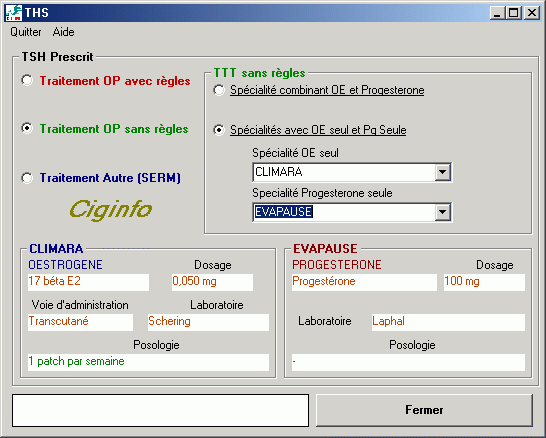Screen dimensions: 546x438
Task: Expand the Progesterone seule dropdown arrow
Action: click(x=443, y=212)
